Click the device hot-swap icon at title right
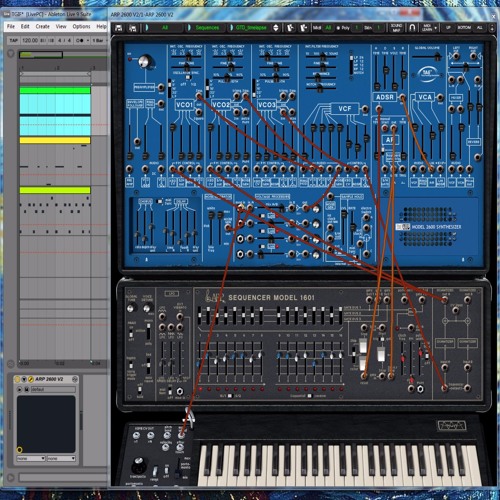The image size is (500, 500). click(x=75, y=379)
